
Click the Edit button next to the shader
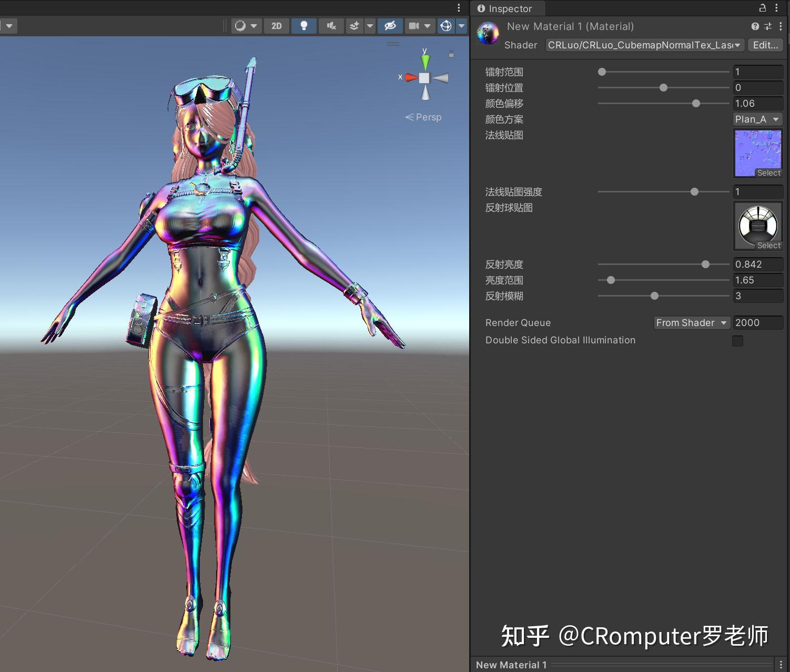click(x=765, y=45)
